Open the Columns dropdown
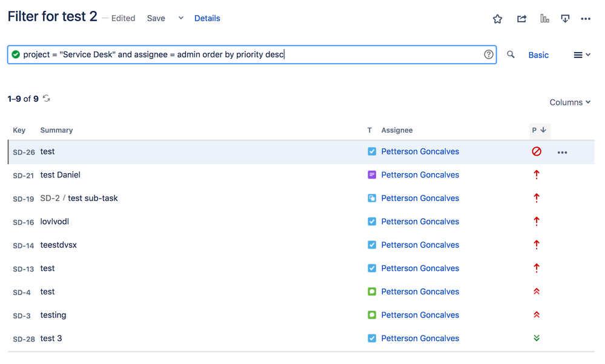The height and width of the screenshot is (364, 605). pos(569,102)
